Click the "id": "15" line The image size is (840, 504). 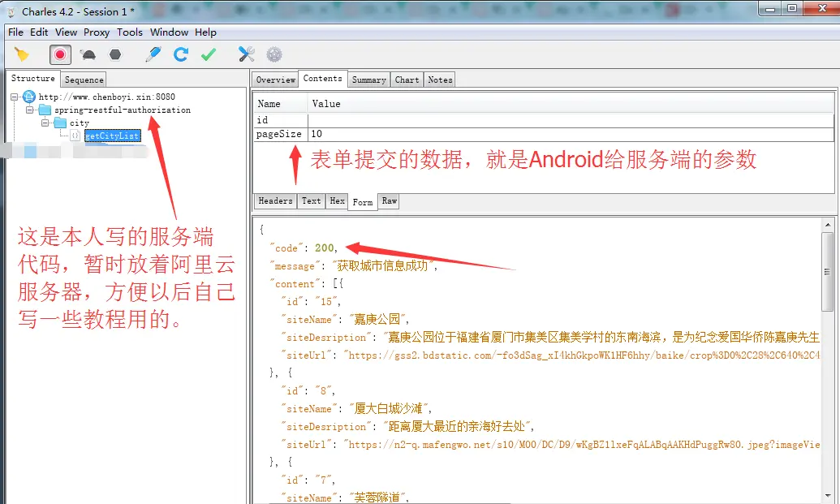tap(312, 302)
